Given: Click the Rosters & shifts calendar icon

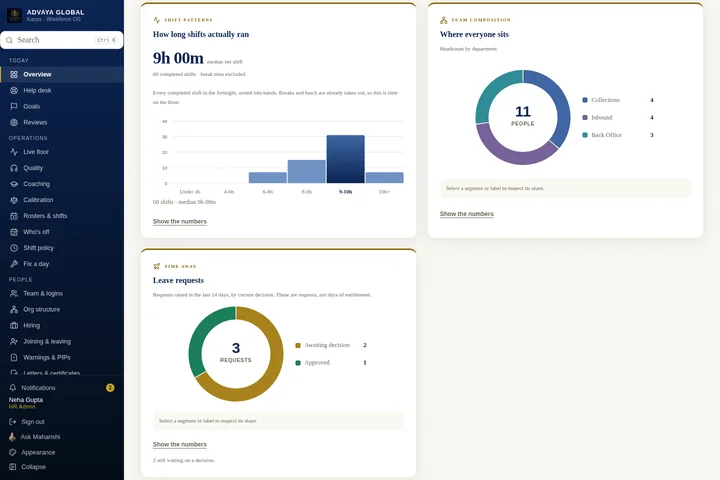Looking at the screenshot, I should (14, 216).
